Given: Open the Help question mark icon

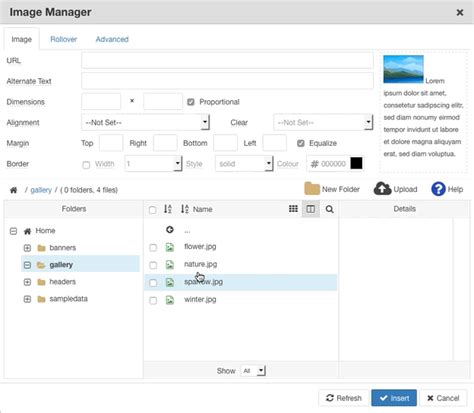Looking at the screenshot, I should click(438, 189).
